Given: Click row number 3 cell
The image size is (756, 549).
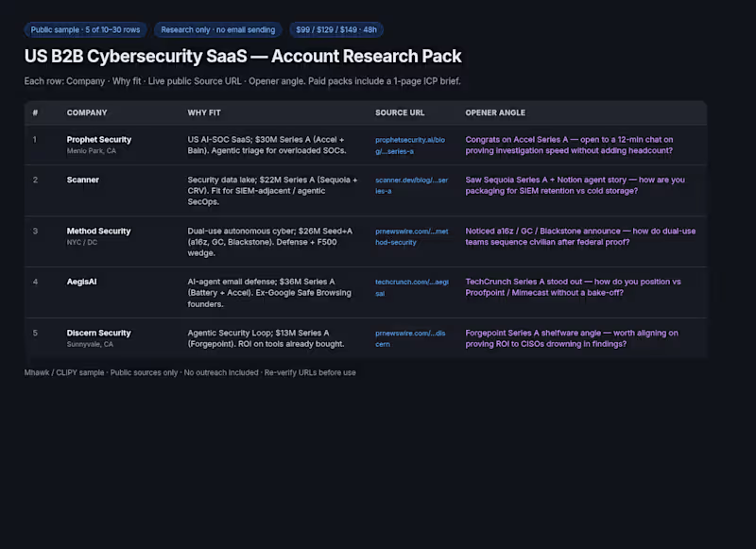Looking at the screenshot, I should [35, 231].
